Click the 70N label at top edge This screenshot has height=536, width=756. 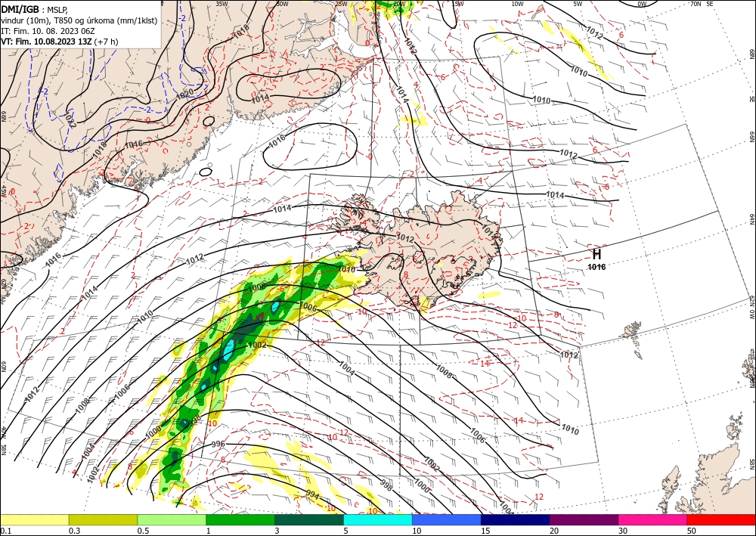pos(696,4)
